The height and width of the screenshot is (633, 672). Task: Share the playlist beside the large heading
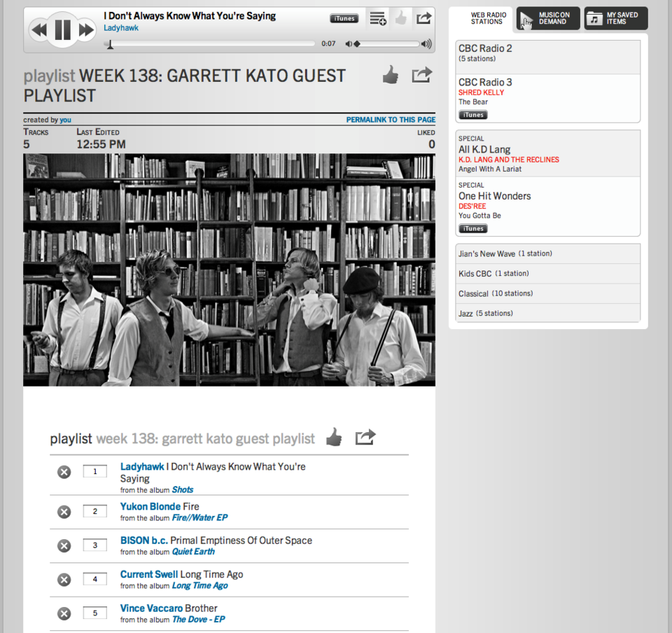click(x=421, y=75)
